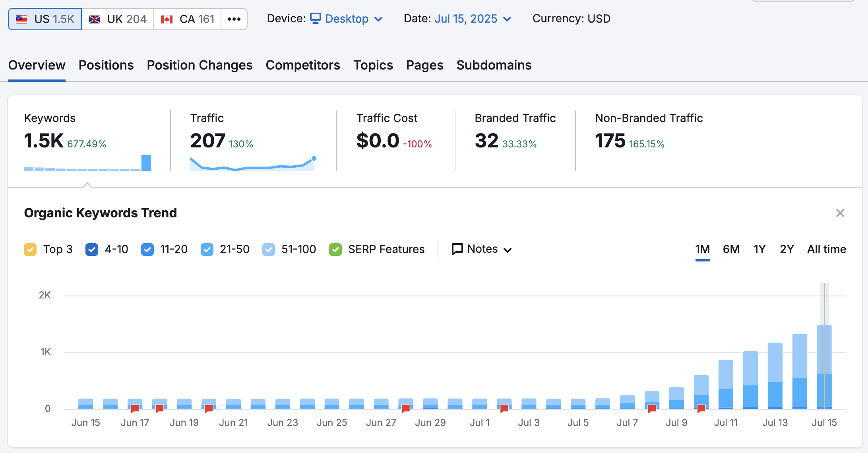
Task: Open more databases ellipsis button
Action: [234, 19]
